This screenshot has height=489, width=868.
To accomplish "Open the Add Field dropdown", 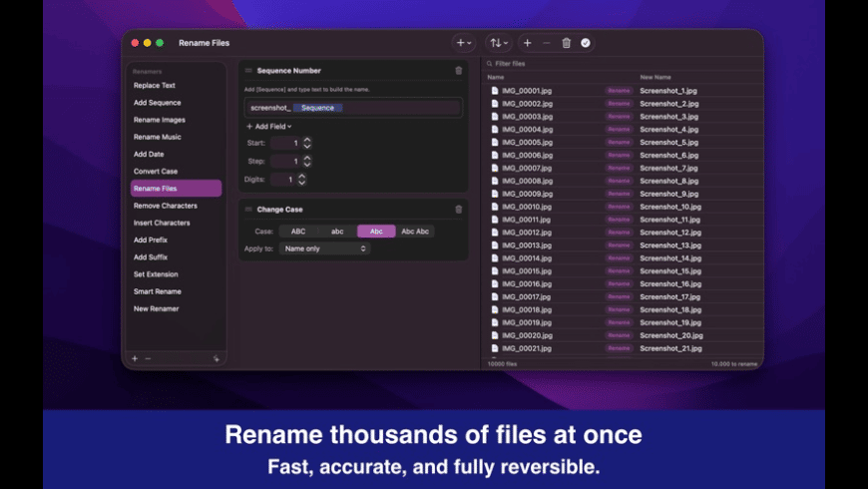I will click(269, 127).
